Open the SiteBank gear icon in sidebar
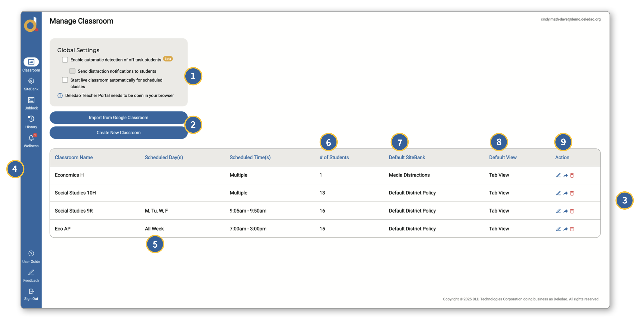This screenshot has height=326, width=644. pos(31,81)
